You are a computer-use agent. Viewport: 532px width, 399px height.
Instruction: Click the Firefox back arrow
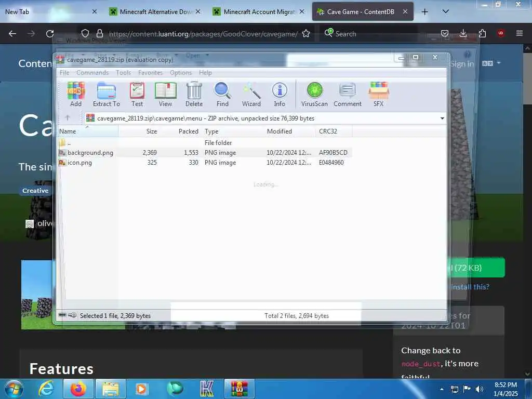click(x=12, y=34)
